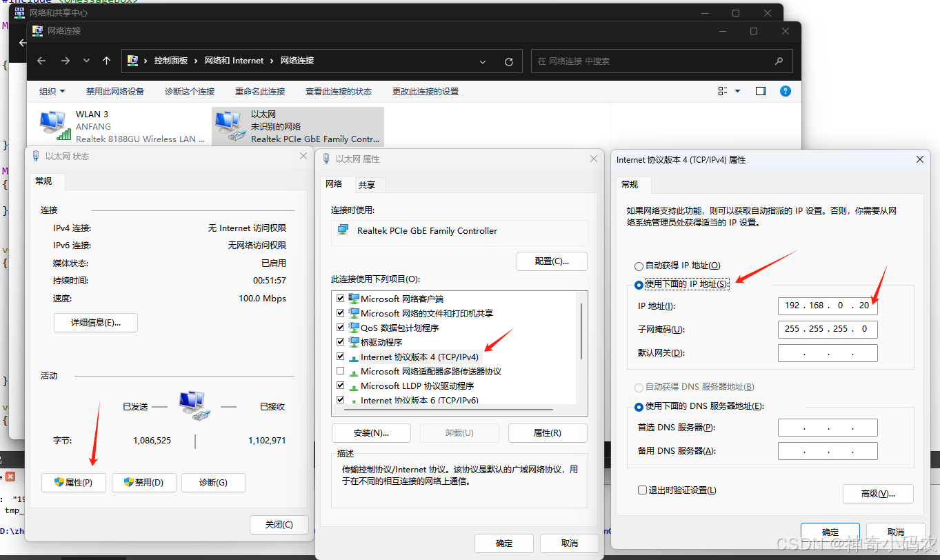The width and height of the screenshot is (940, 560).
Task: Select 常规 tab in TCP/IPv4 properties
Action: [x=630, y=184]
